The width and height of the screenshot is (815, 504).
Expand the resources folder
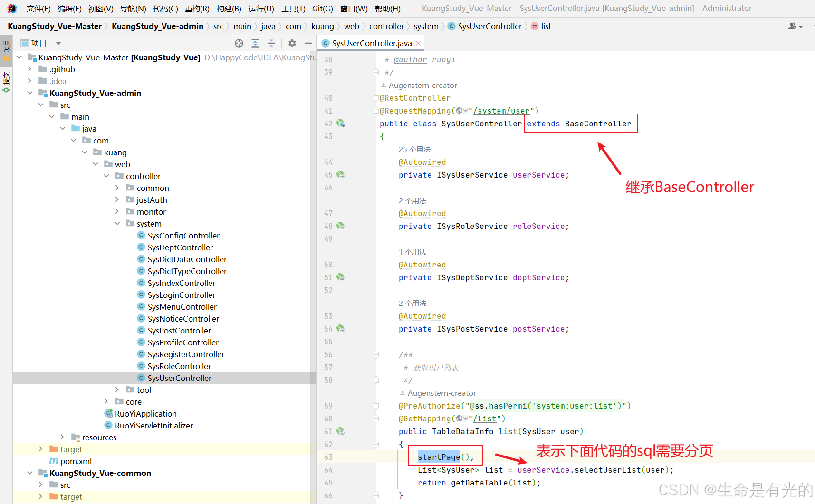tap(63, 437)
